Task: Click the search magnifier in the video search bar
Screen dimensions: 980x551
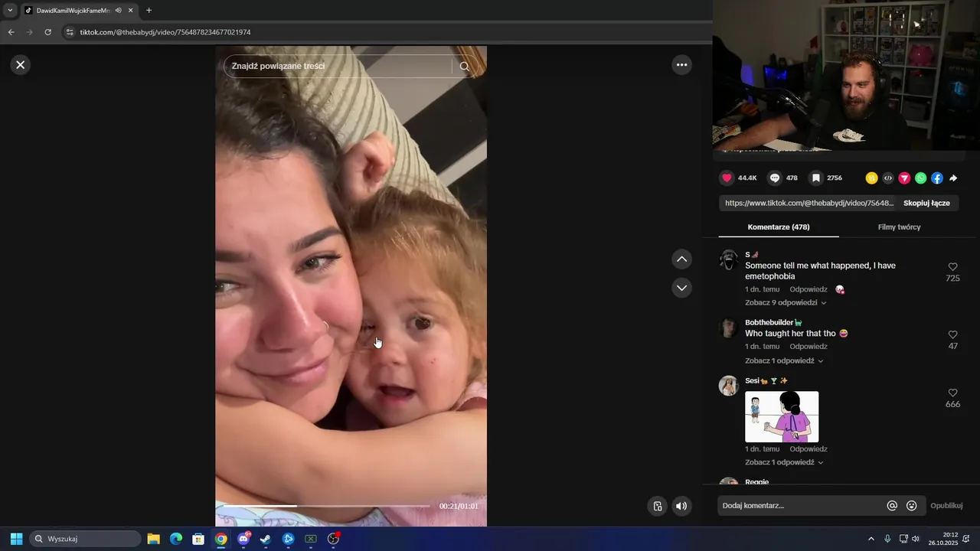Action: point(465,67)
